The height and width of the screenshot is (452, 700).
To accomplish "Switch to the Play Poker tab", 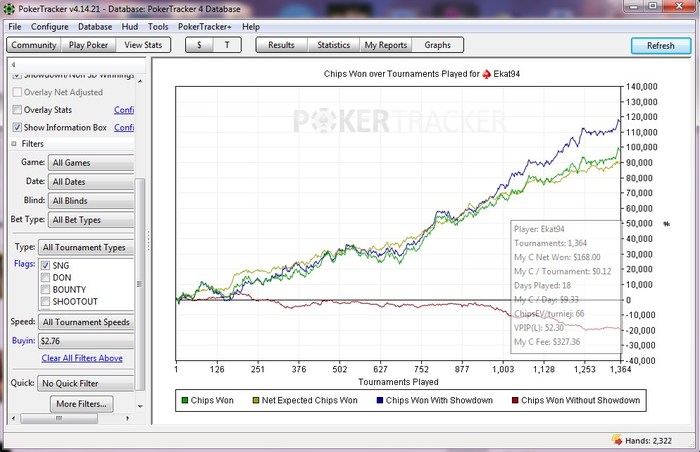I will tap(88, 45).
